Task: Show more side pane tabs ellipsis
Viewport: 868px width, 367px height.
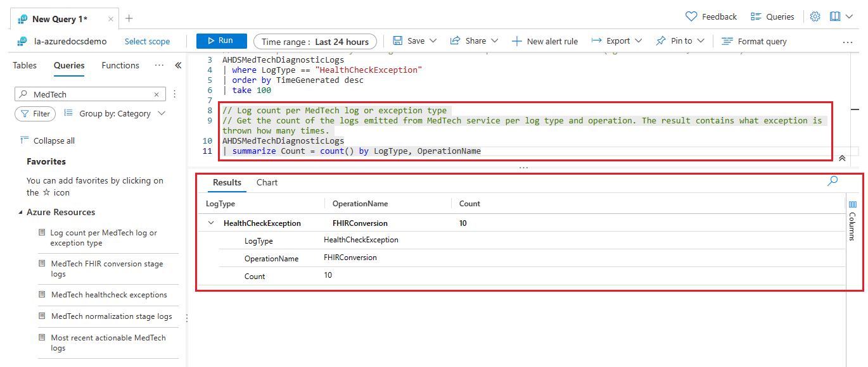Action: click(160, 65)
